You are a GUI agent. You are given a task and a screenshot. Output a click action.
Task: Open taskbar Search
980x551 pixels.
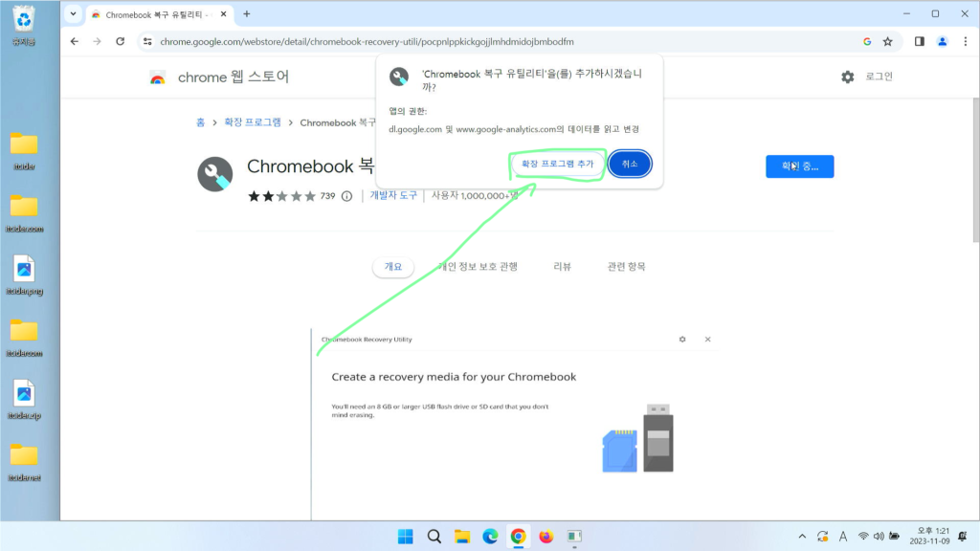coord(434,537)
